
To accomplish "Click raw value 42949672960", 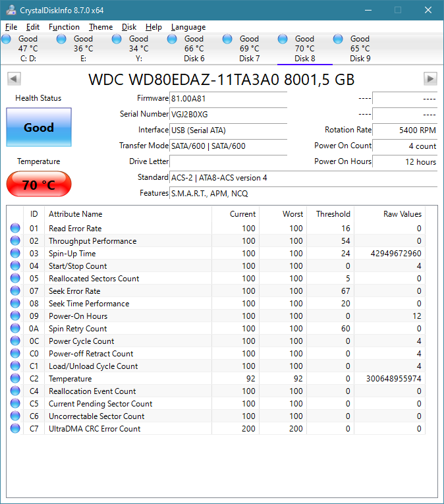I will (396, 253).
